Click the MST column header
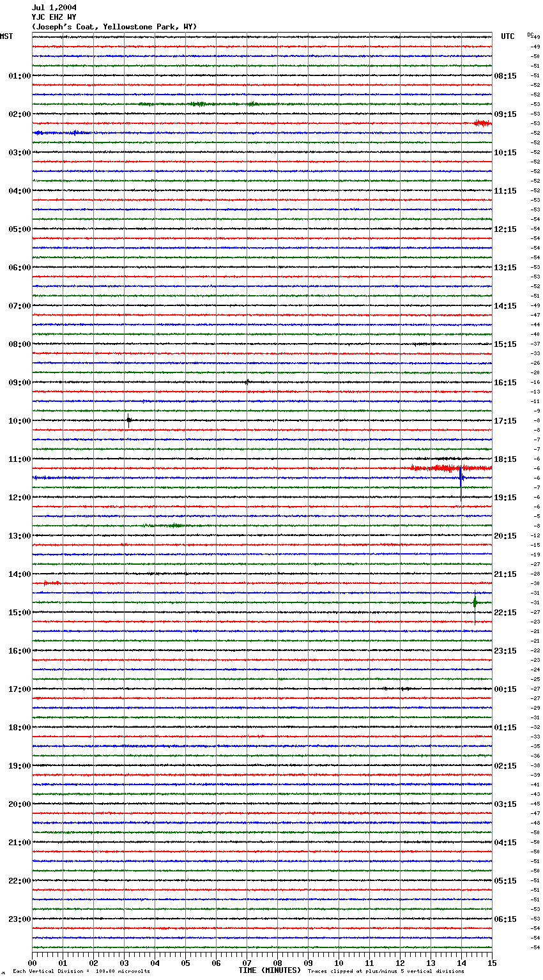The image size is (543, 980). click(x=6, y=36)
